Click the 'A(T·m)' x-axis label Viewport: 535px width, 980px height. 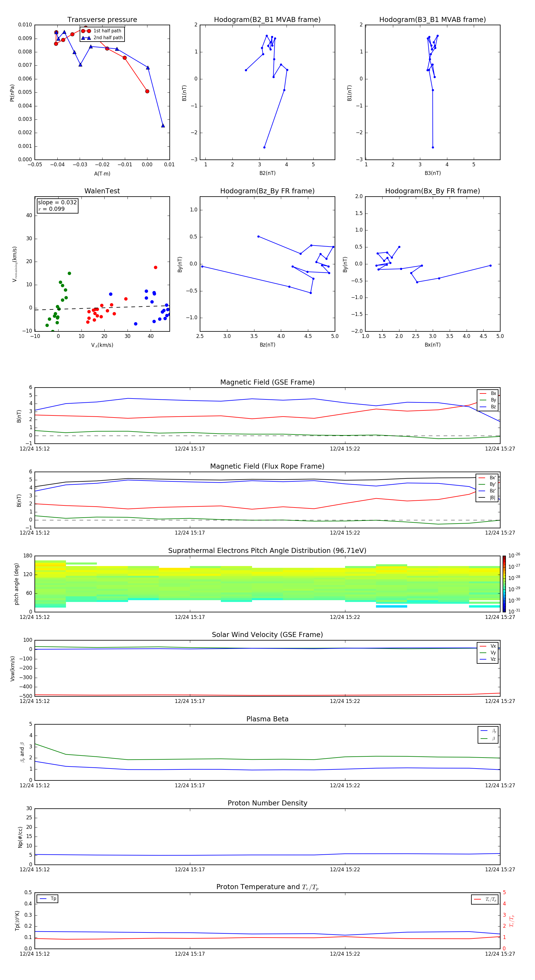click(x=102, y=174)
